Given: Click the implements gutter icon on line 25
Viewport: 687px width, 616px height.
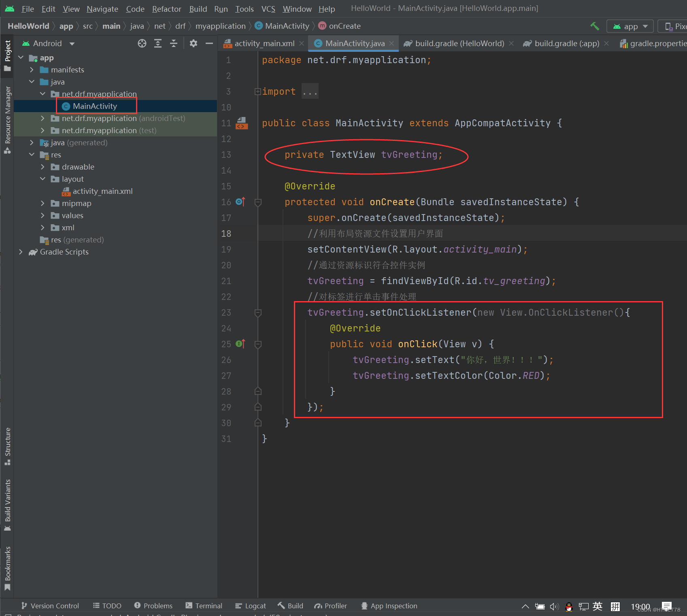Looking at the screenshot, I should (240, 344).
